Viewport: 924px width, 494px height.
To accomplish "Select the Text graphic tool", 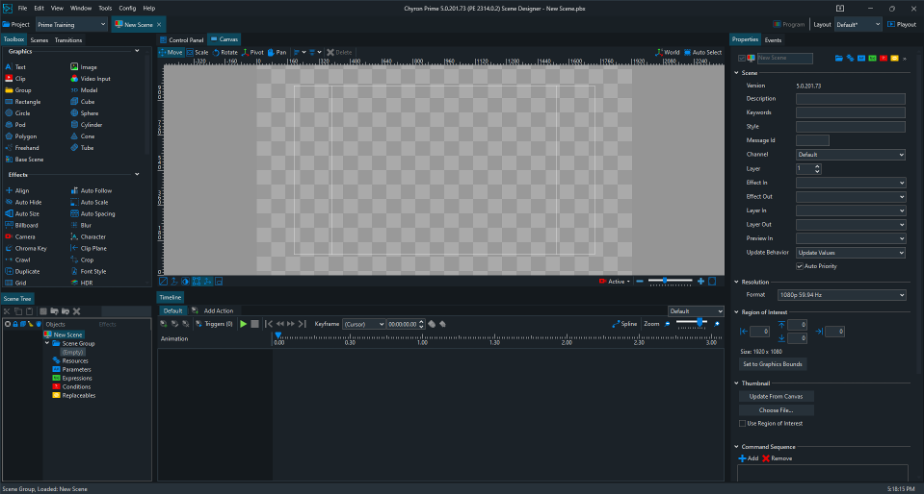I will tap(20, 67).
